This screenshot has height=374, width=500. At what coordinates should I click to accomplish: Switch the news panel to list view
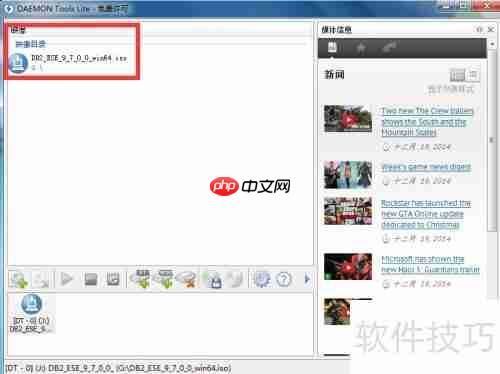[x=457, y=75]
